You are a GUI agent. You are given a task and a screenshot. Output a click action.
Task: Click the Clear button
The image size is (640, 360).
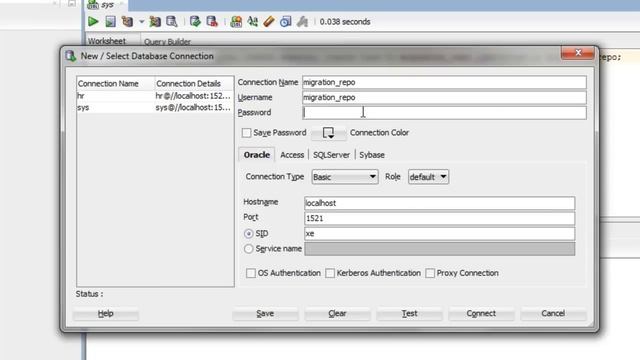click(338, 313)
